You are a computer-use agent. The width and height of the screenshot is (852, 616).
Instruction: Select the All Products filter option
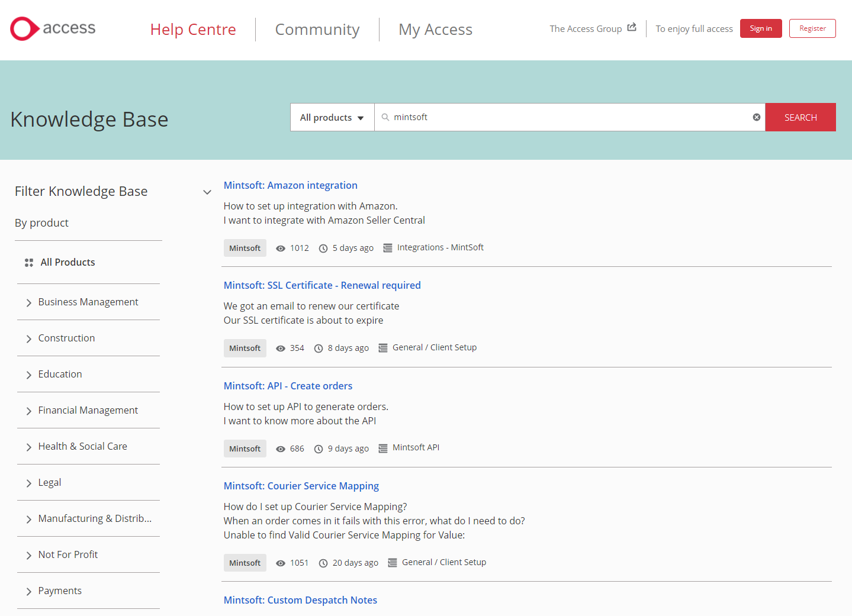pyautogui.click(x=67, y=262)
